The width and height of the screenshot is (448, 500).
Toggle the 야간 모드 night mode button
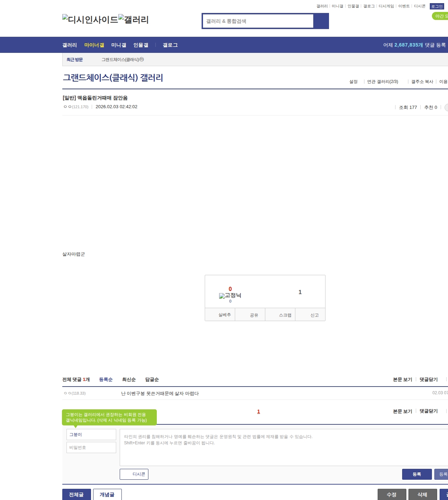tap(440, 16)
